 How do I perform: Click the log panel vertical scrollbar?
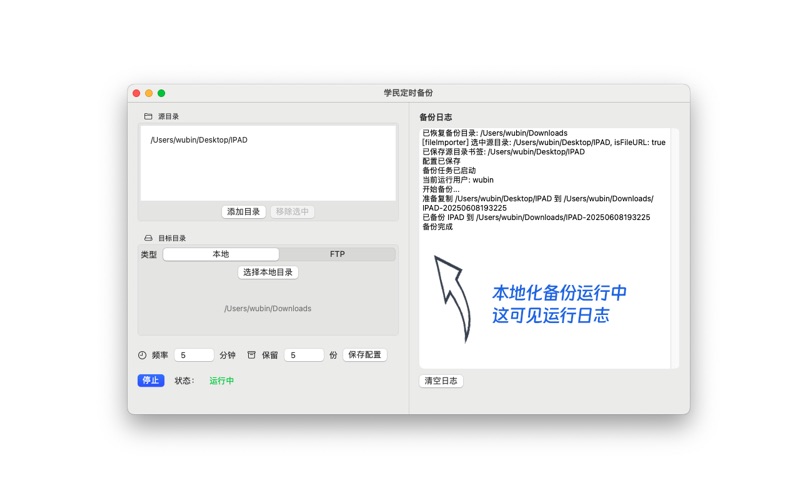(x=674, y=248)
